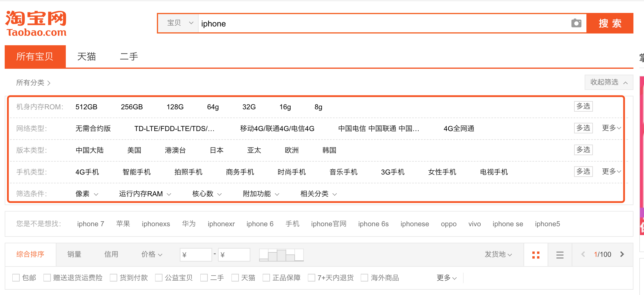Go to previous results page arrow
The width and height of the screenshot is (644, 295).
coord(583,254)
